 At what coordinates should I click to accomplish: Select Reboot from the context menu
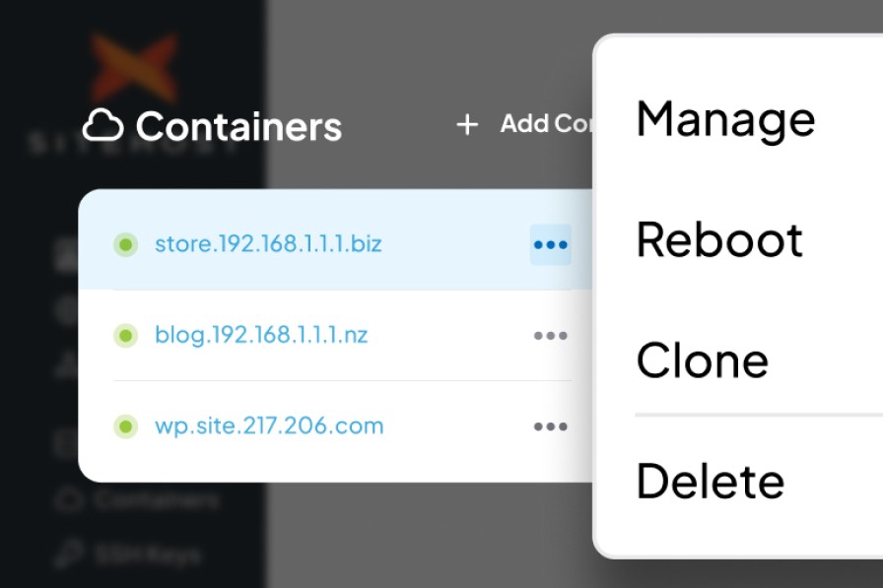point(720,239)
